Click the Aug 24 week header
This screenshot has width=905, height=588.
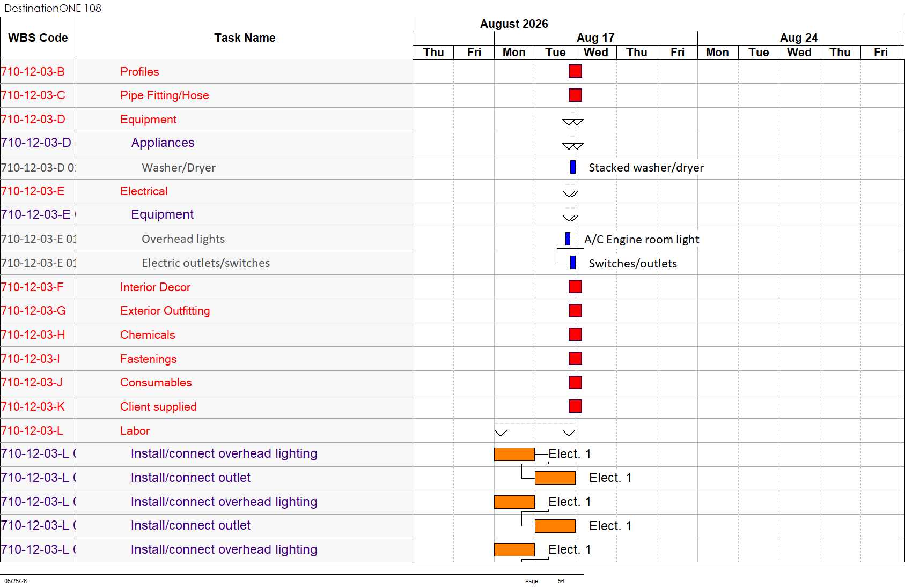[x=799, y=38]
